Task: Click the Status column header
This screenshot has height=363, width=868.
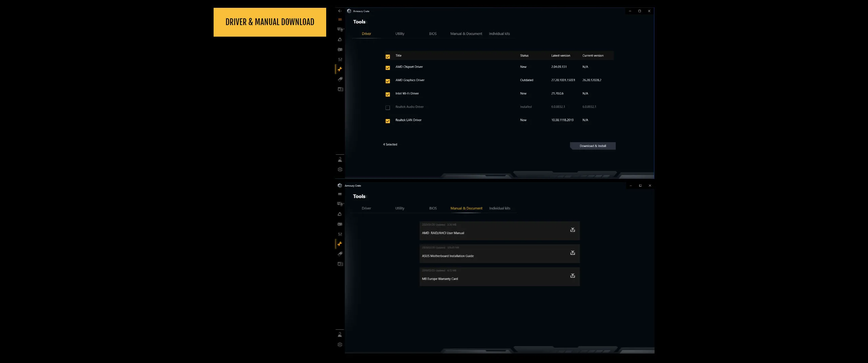Action: pos(524,56)
